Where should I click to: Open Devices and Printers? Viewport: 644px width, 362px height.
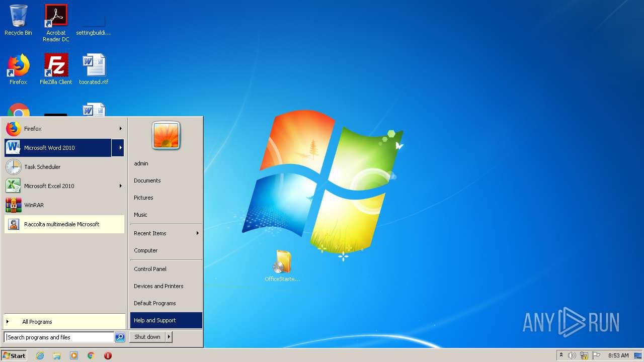pyautogui.click(x=166, y=286)
